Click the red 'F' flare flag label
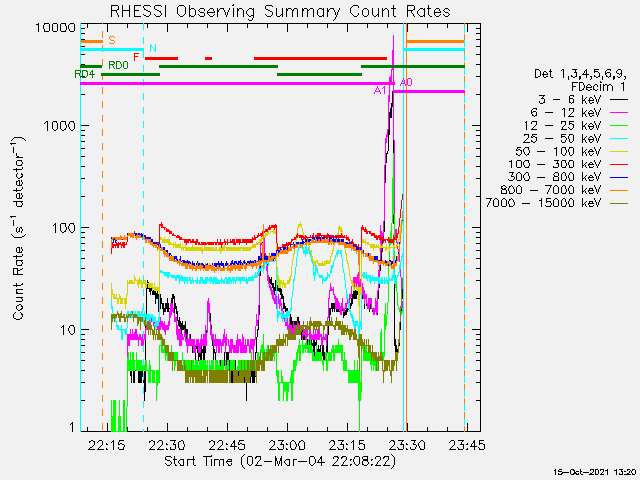The image size is (640, 480). (x=137, y=57)
